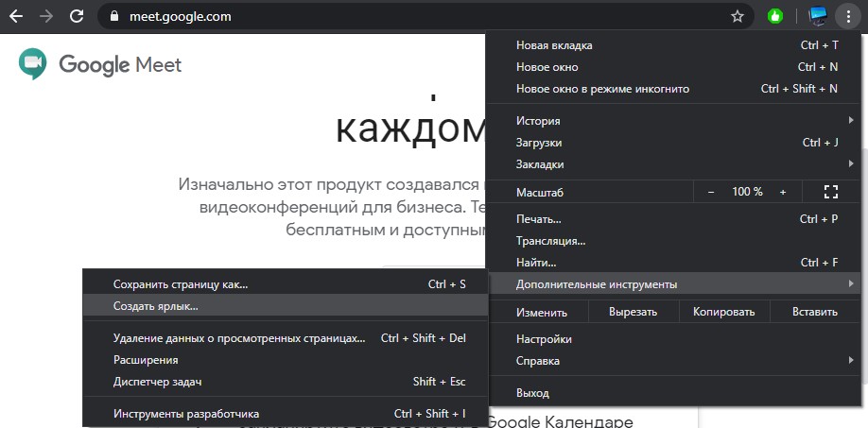The image size is (868, 428).
Task: Choose Создать ярлык... in the submenu
Action: pos(286,306)
